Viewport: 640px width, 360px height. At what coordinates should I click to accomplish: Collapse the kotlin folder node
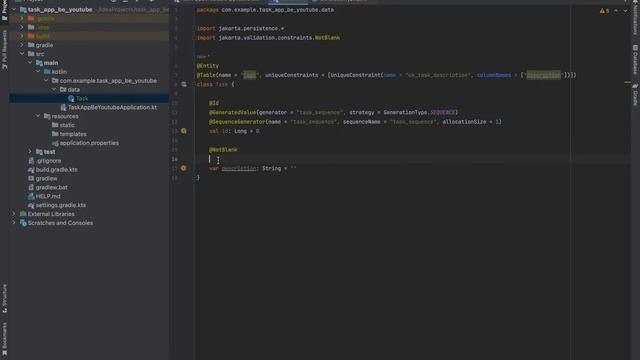click(x=38, y=72)
